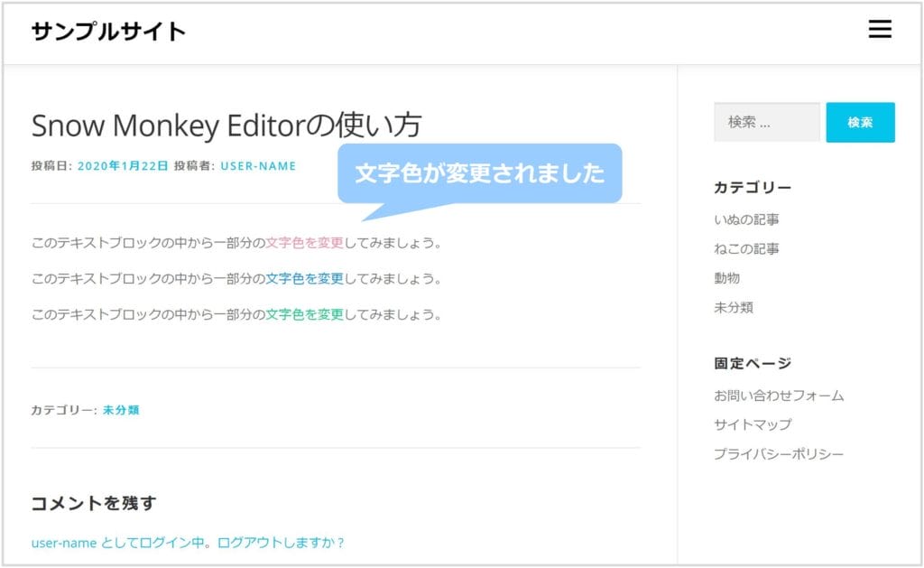Click the Snow Monkey Editorの使い方 post title
924x568 pixels.
(226, 126)
